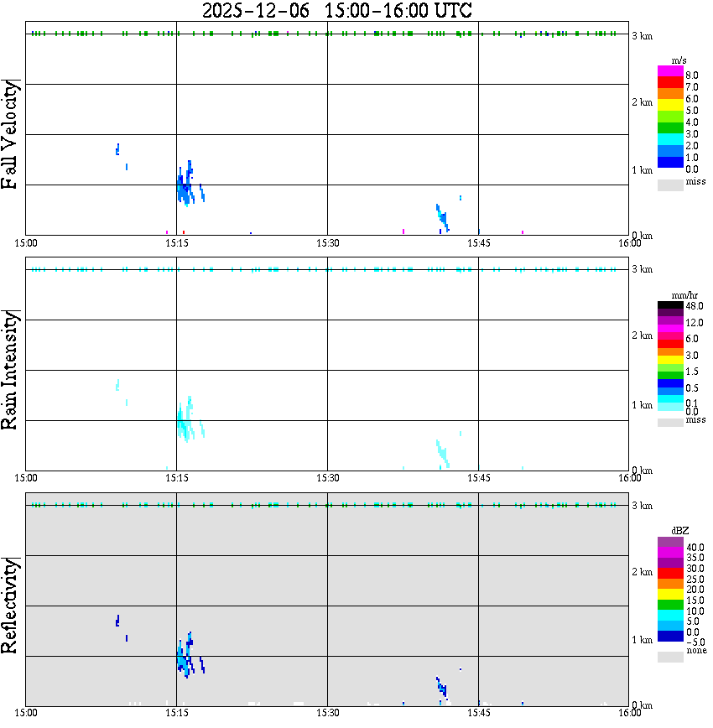Click the '1 km' height label of Rain Intensity panel
The image size is (713, 728).
pyautogui.click(x=643, y=405)
